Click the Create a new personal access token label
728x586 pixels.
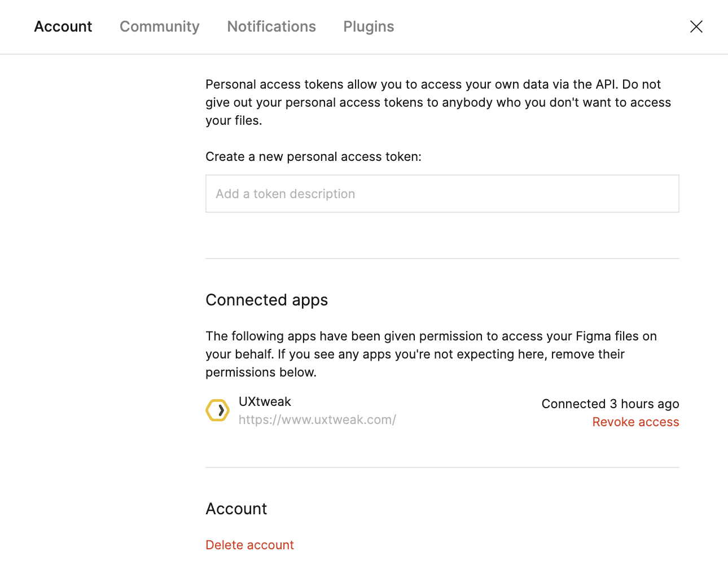[x=313, y=156]
